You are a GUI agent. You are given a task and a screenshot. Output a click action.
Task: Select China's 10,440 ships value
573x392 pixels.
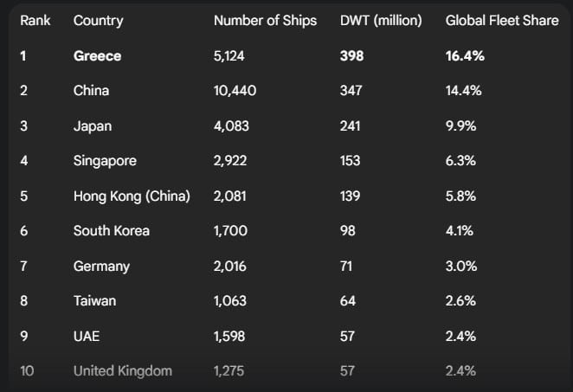click(235, 90)
